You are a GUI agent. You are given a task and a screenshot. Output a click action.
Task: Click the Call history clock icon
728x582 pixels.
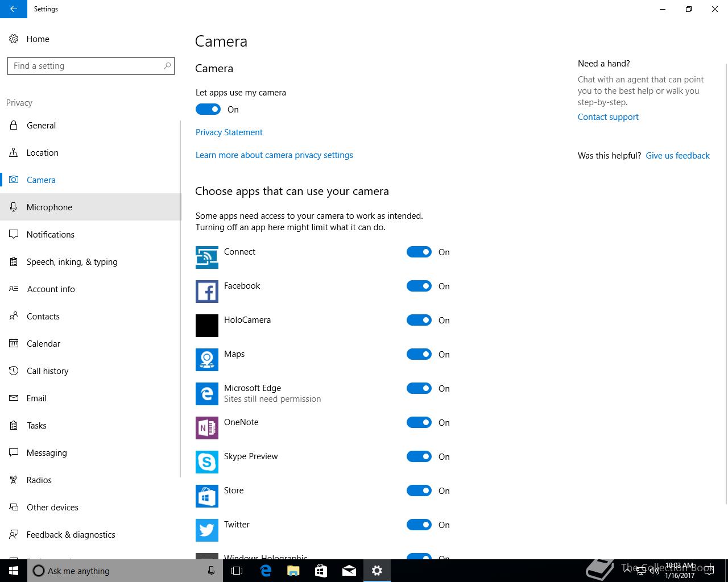coord(14,371)
